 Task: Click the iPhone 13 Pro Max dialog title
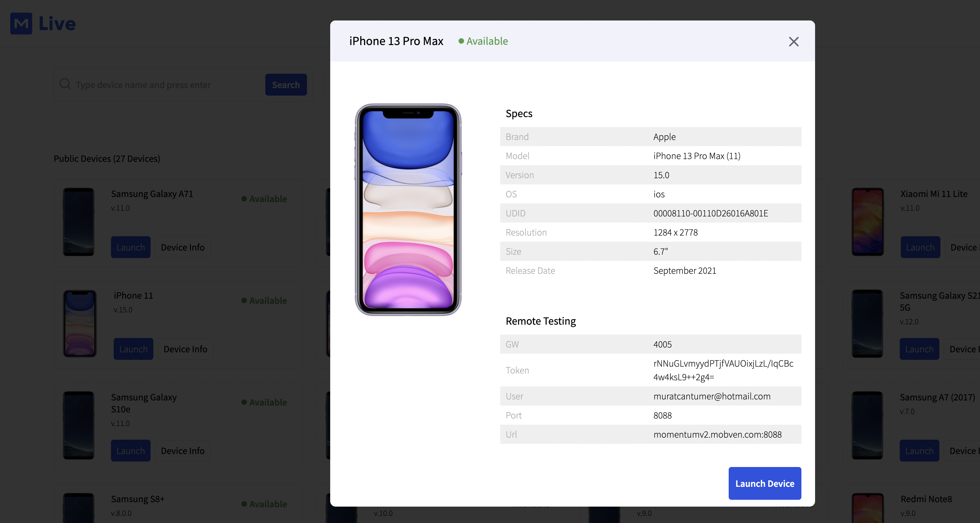[396, 41]
